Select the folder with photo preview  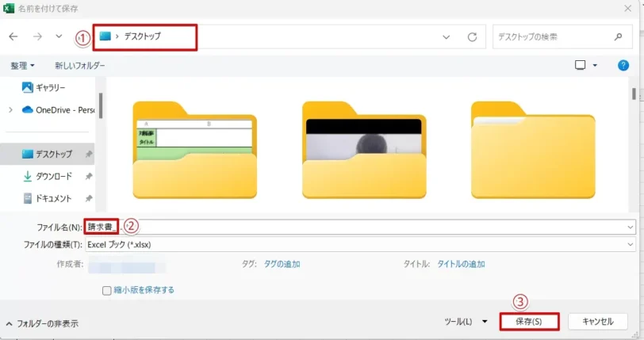(x=364, y=150)
